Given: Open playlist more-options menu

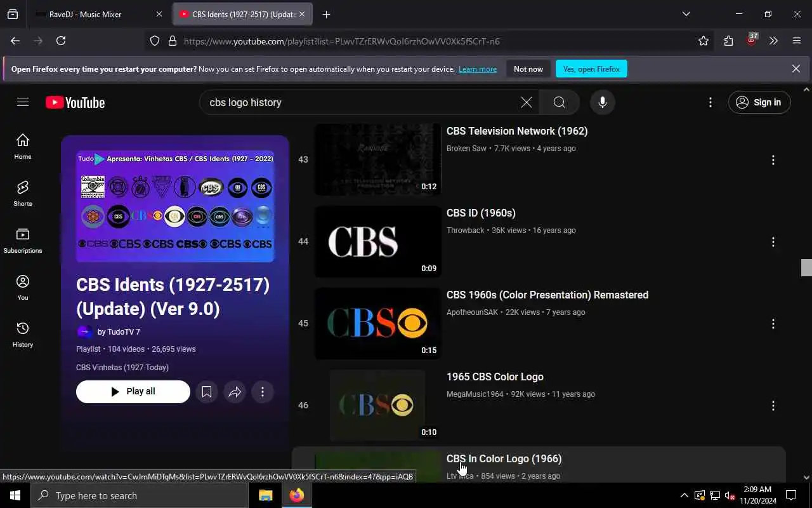Looking at the screenshot, I should [263, 392].
